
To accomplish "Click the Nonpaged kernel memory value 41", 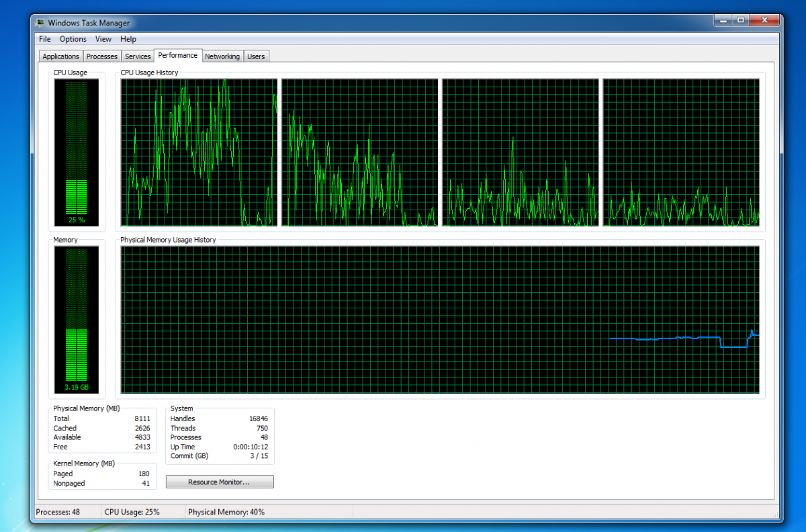I will [x=146, y=483].
